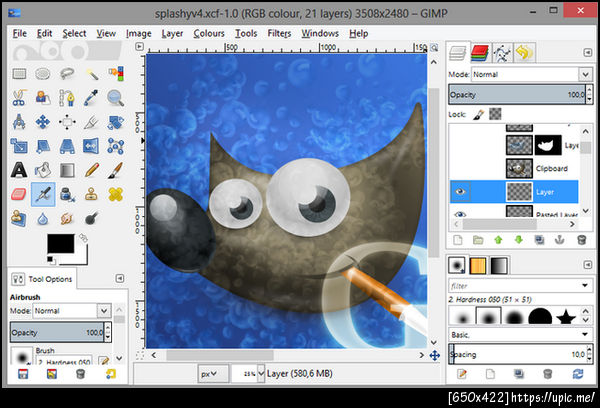Open the File menu
The width and height of the screenshot is (600, 408).
pyautogui.click(x=20, y=33)
